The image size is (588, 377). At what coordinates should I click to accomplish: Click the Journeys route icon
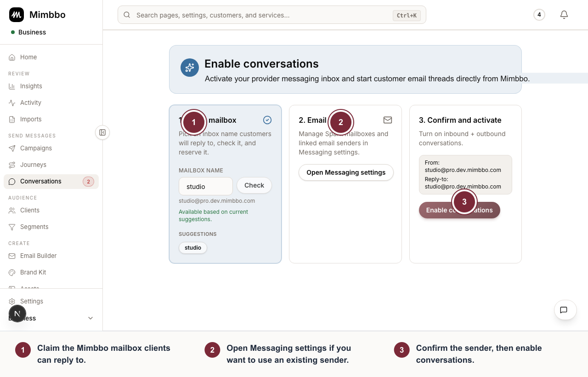(x=12, y=165)
